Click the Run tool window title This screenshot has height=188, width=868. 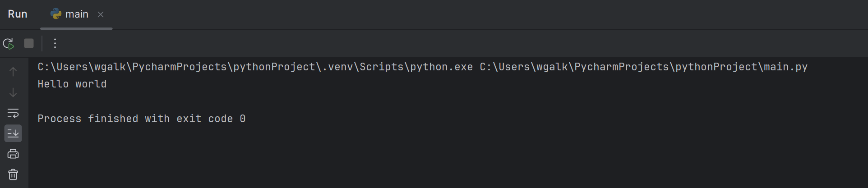(18, 14)
